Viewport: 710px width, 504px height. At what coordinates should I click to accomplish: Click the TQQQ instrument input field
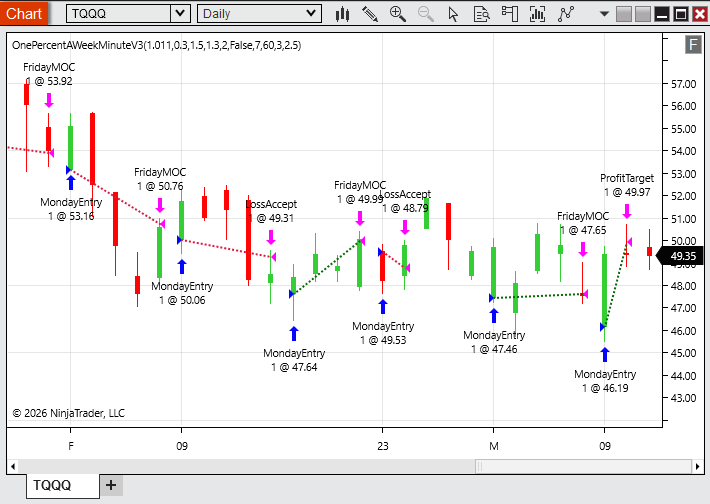point(119,13)
